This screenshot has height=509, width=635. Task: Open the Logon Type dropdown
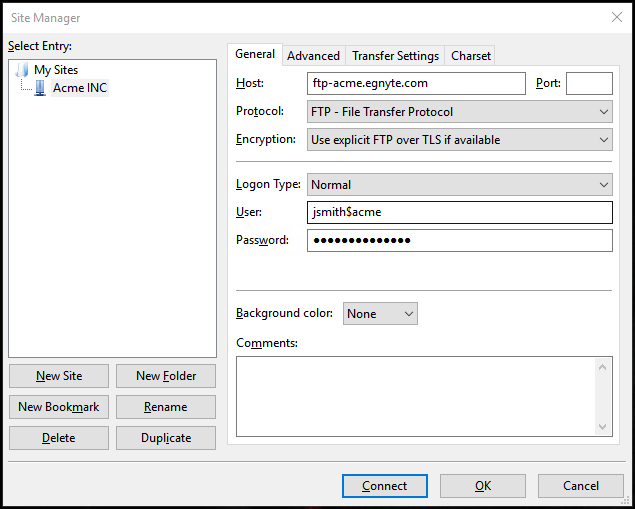(x=459, y=184)
